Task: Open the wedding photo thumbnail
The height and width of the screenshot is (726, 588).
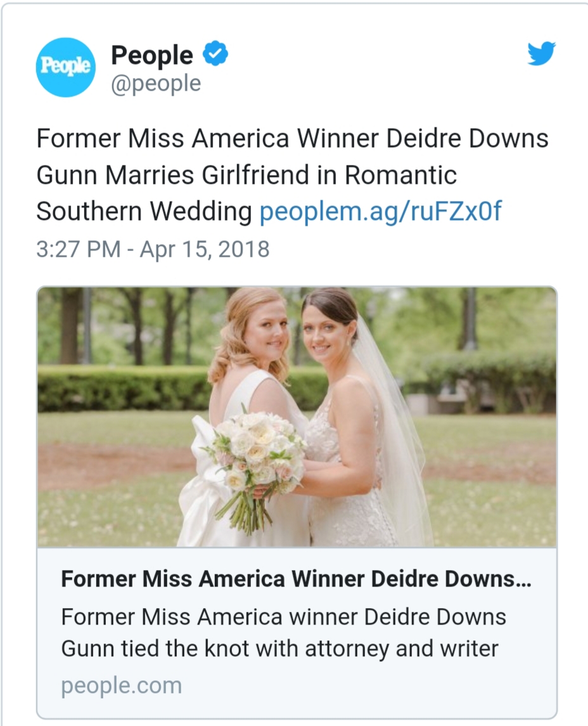Action: (297, 417)
